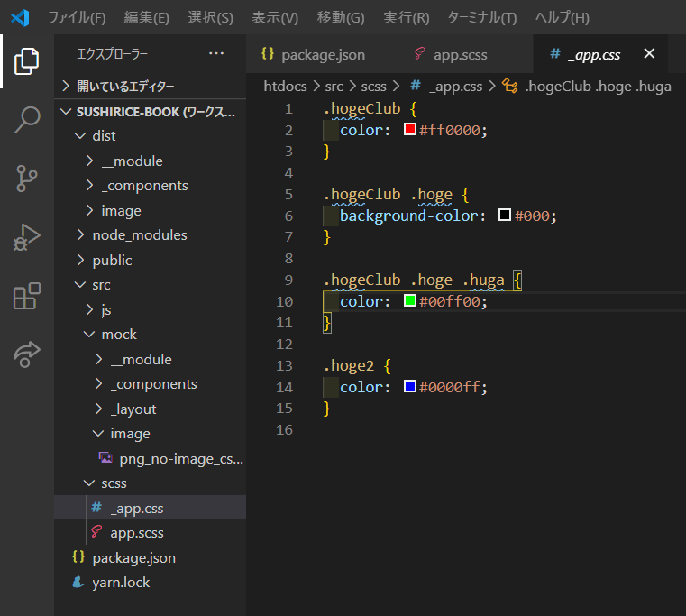This screenshot has width=686, height=616.
Task: Open the 実行(R) menu
Action: (x=407, y=18)
